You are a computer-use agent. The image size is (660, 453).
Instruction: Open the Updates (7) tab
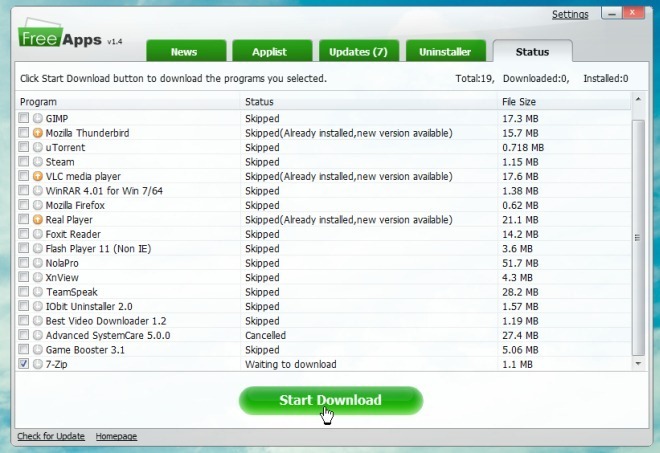pos(359,51)
